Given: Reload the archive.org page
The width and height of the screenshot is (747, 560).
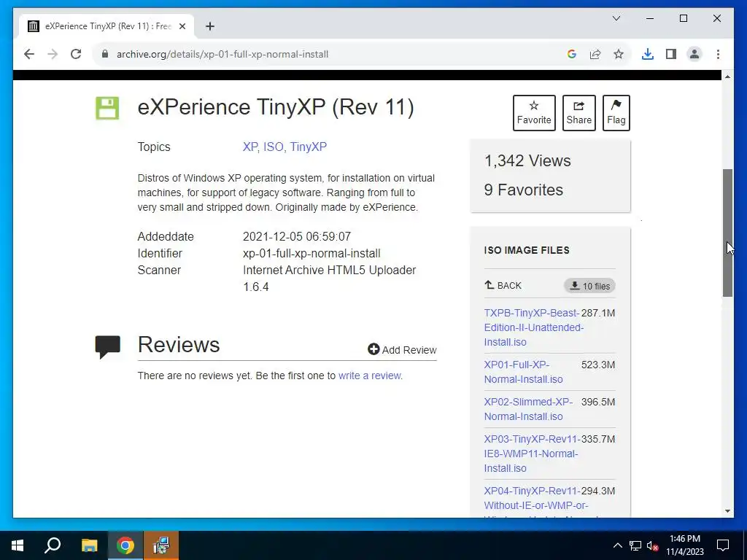Looking at the screenshot, I should click(x=76, y=54).
